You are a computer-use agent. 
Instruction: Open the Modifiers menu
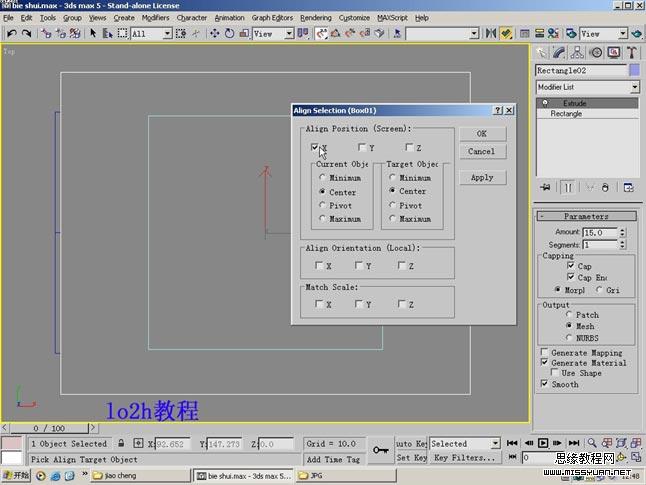[155, 18]
